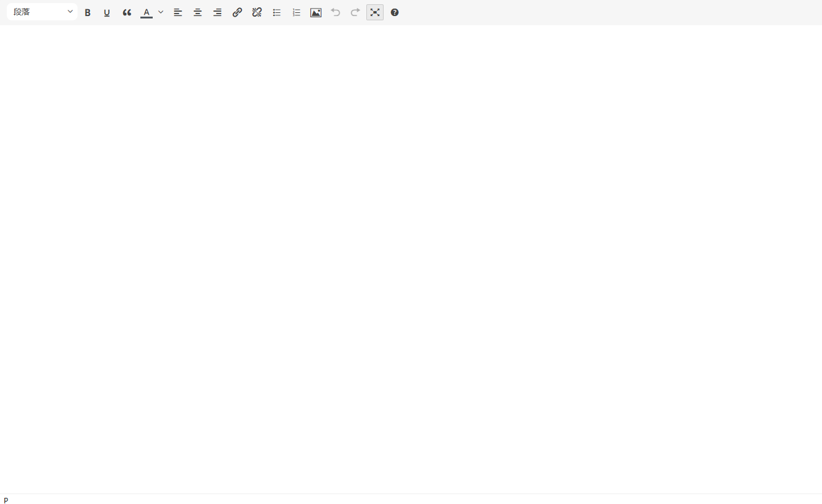Insert a blockquote

point(127,12)
